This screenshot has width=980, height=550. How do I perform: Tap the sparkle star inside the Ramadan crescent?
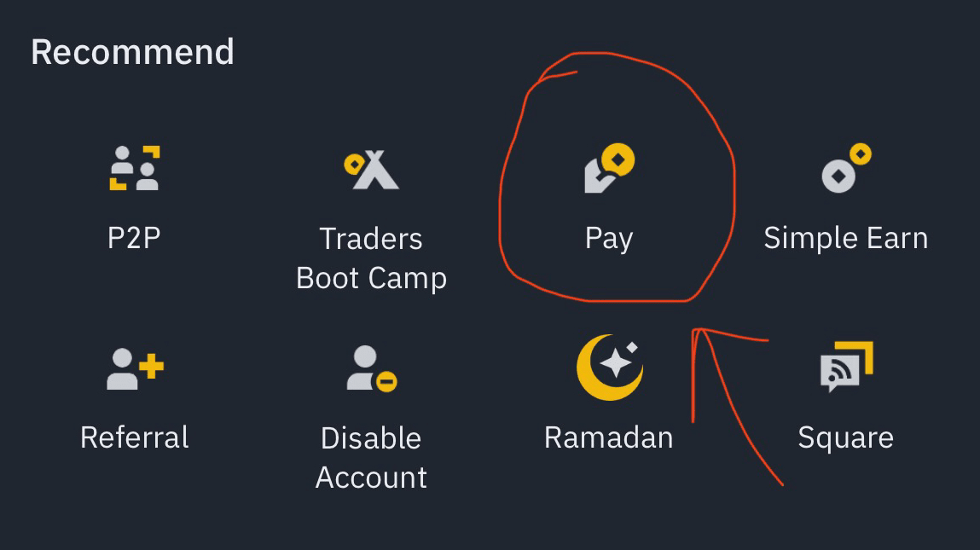(616, 364)
